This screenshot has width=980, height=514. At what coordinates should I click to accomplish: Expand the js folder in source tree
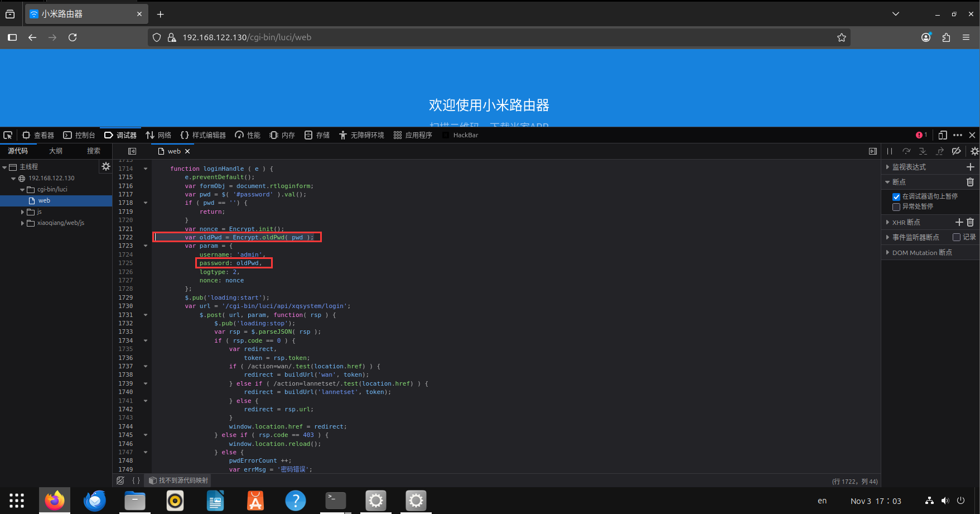(23, 212)
